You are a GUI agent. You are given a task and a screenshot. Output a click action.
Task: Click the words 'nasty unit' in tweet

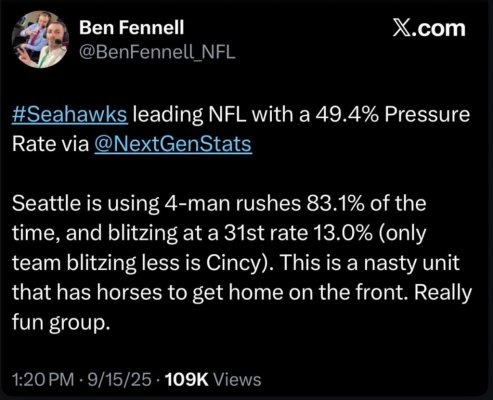coord(411,263)
